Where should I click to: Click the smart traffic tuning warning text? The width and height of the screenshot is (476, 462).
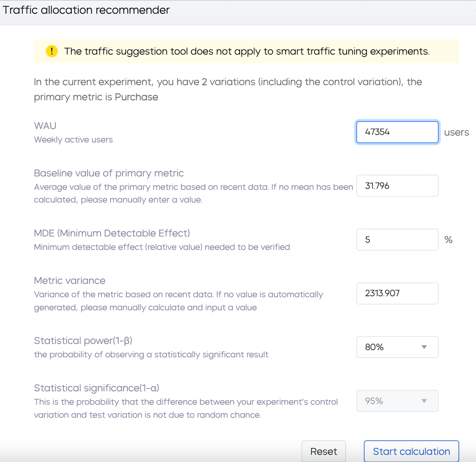click(x=247, y=51)
